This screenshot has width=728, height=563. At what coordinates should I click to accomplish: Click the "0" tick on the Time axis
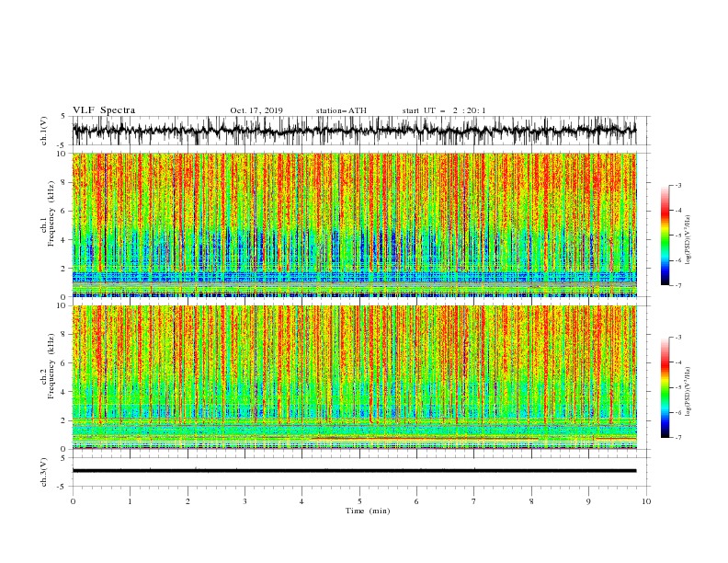(73, 501)
